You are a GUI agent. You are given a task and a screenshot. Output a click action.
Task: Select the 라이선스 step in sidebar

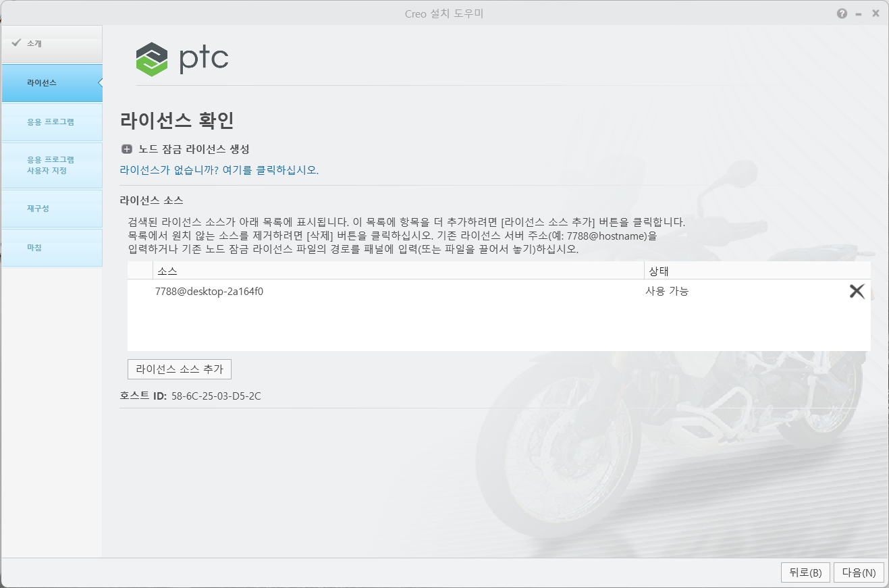click(52, 83)
